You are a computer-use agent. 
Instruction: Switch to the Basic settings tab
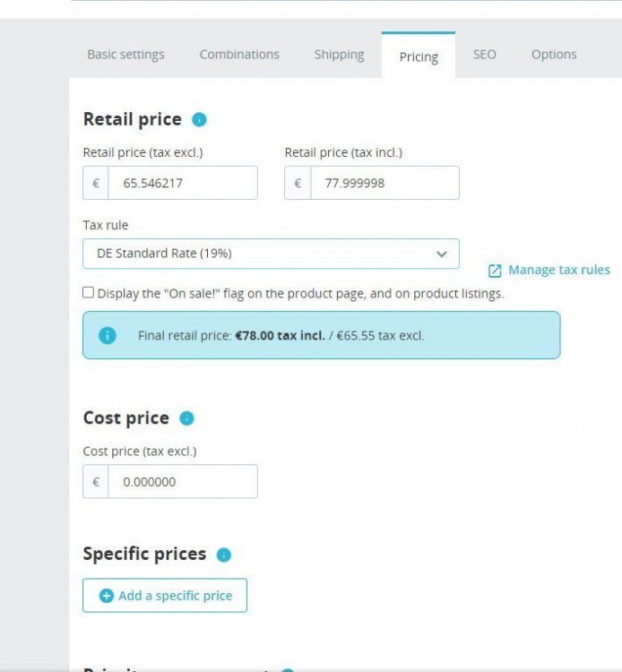[125, 55]
